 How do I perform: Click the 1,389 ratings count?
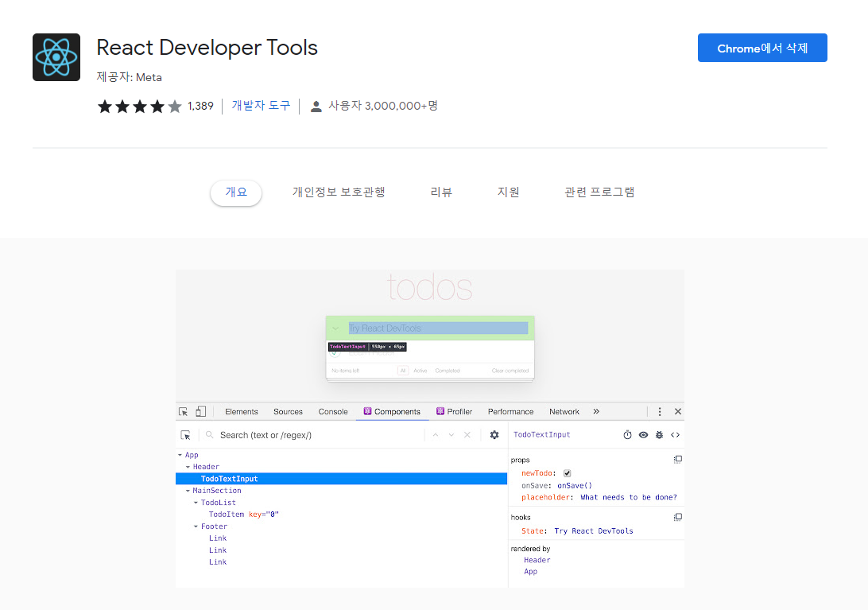tap(200, 106)
